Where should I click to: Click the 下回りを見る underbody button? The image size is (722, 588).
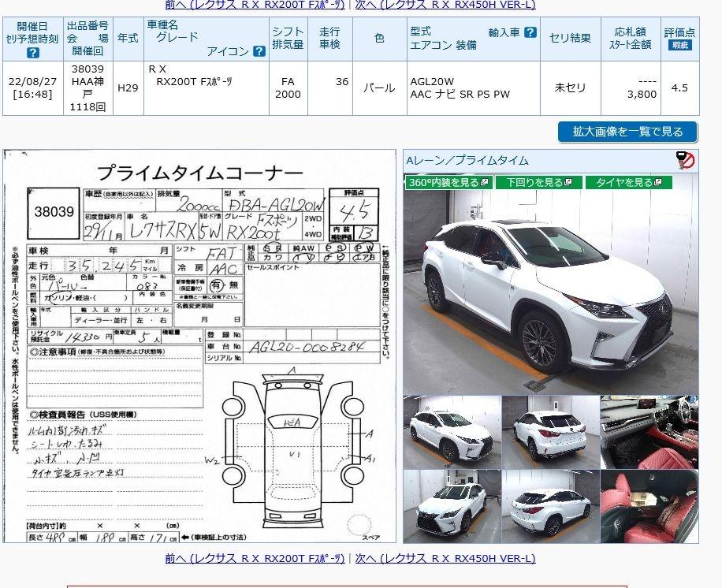538,182
